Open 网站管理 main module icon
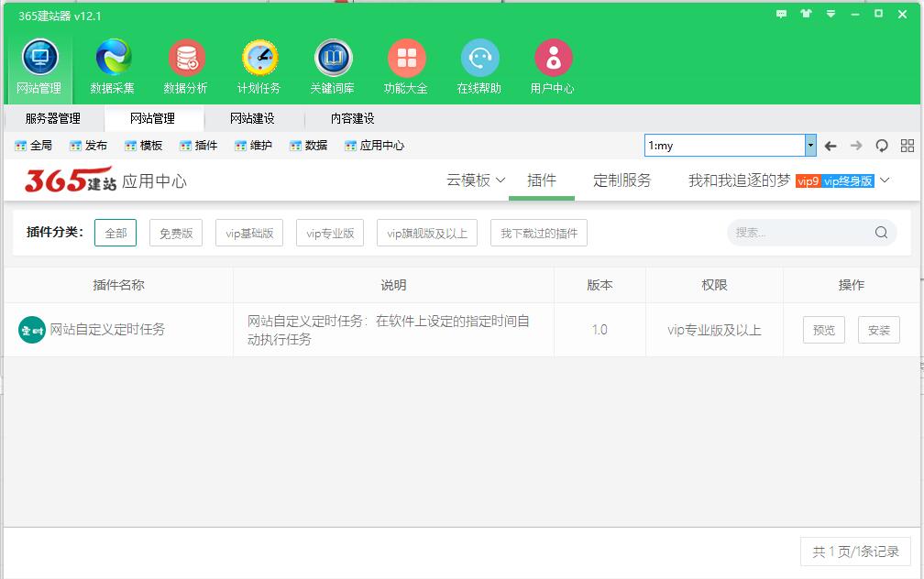The height and width of the screenshot is (579, 924). click(x=39, y=67)
